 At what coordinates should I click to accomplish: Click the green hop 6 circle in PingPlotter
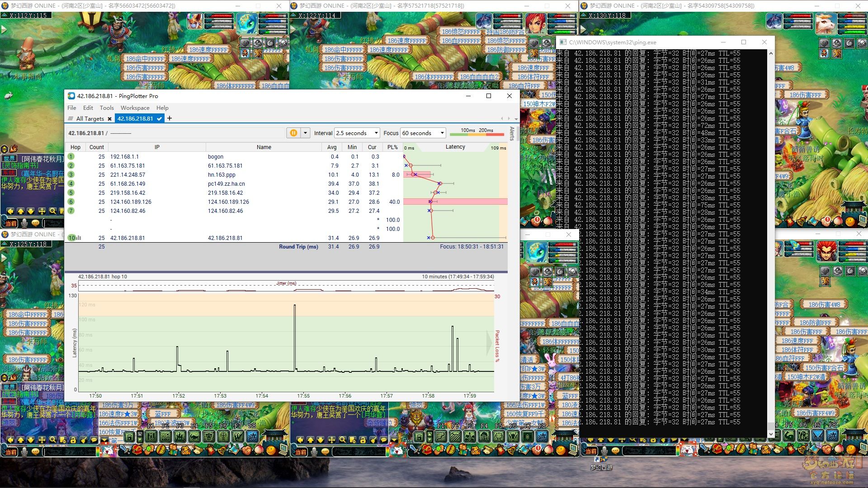pyautogui.click(x=71, y=202)
